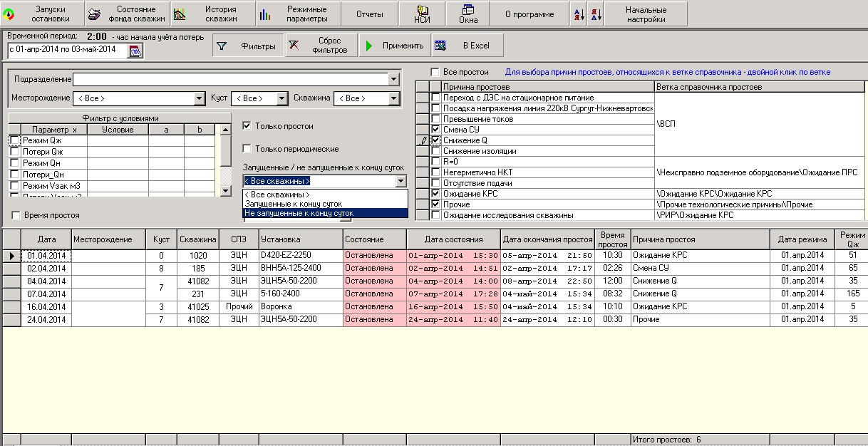Click Дата column header
868x446 pixels.
(46, 239)
